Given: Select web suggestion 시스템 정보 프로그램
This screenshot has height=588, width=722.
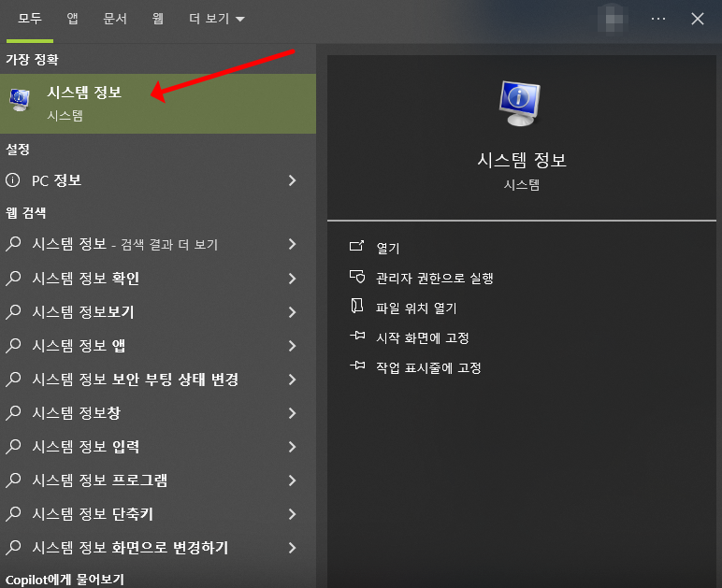Looking at the screenshot, I should [x=158, y=480].
